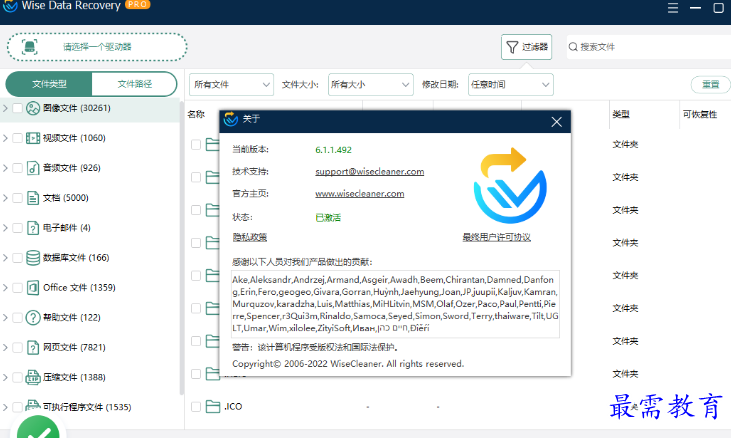Close the About dialog
This screenshot has width=731, height=438.
(557, 122)
